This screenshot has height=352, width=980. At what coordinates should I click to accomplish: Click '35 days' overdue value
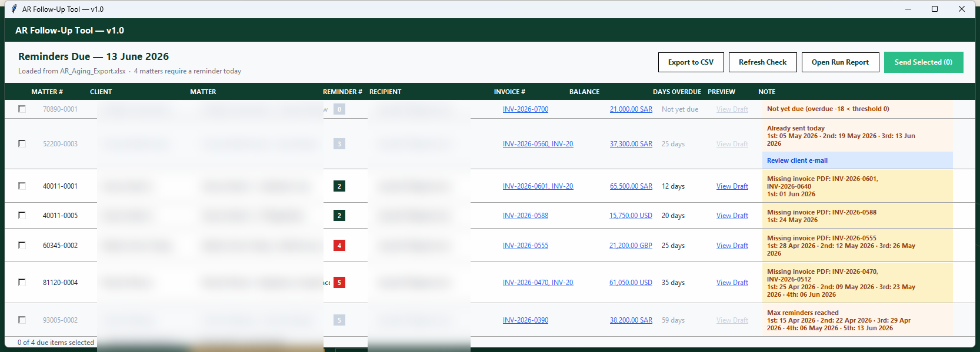click(x=673, y=283)
